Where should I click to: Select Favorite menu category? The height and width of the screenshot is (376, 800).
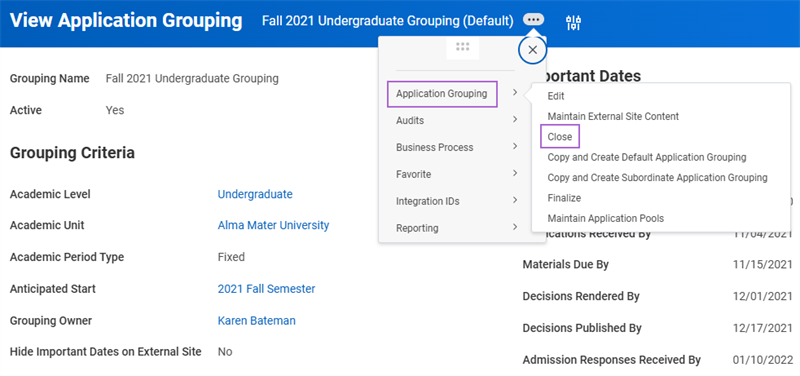(414, 174)
